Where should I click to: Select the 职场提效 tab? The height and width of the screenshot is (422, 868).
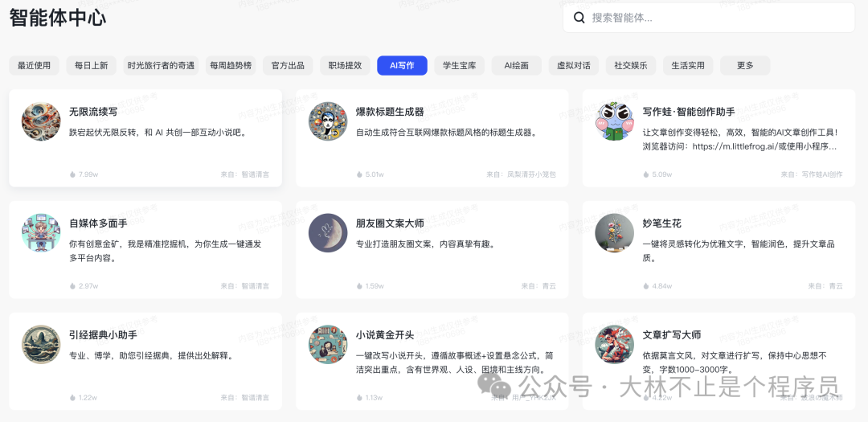[x=346, y=65]
